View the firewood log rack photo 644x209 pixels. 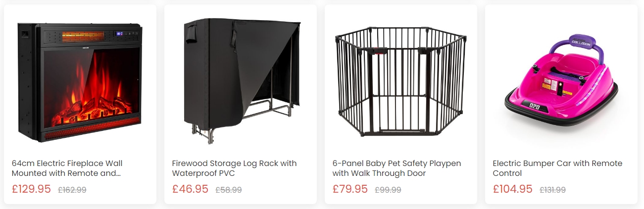click(x=241, y=82)
